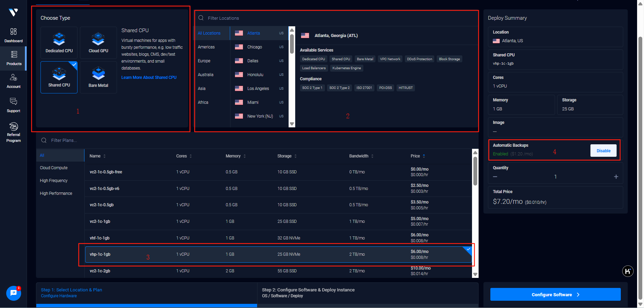Select the Dedicated CPU type card

(59, 43)
